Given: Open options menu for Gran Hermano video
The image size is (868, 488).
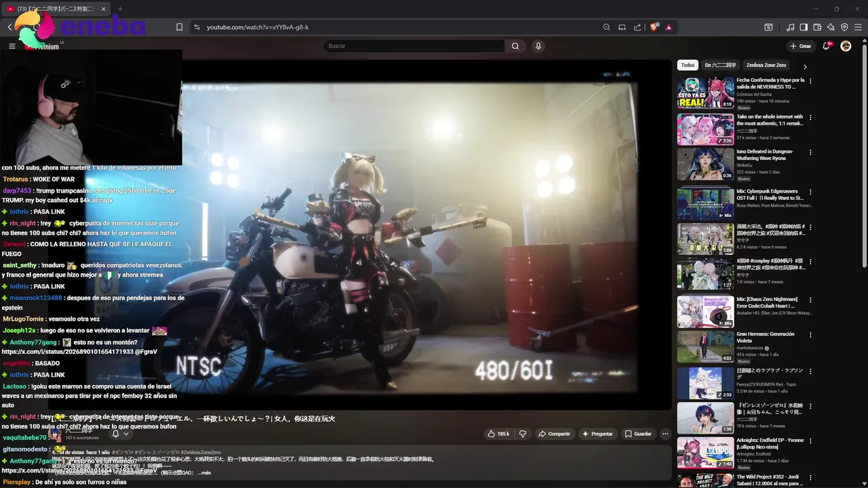Looking at the screenshot, I should tap(810, 335).
